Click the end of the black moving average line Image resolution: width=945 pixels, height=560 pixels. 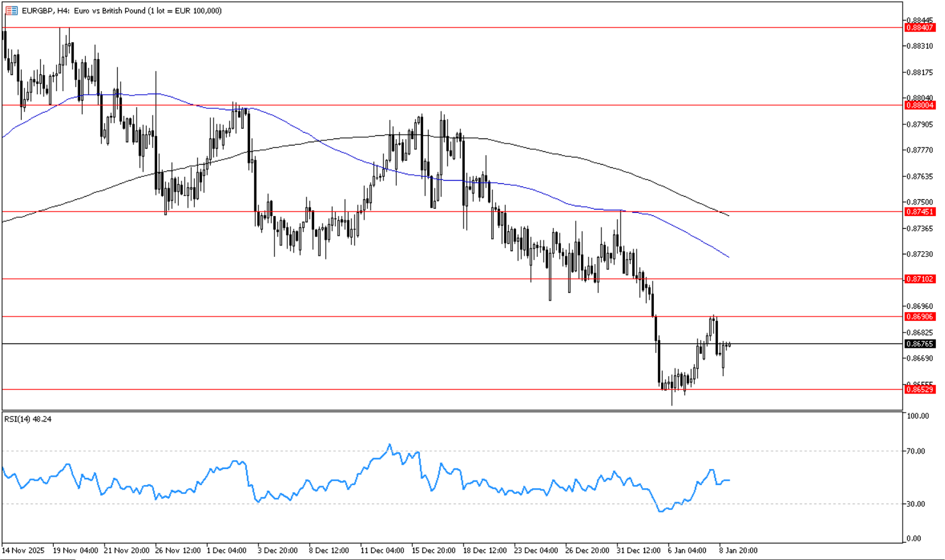tap(729, 215)
